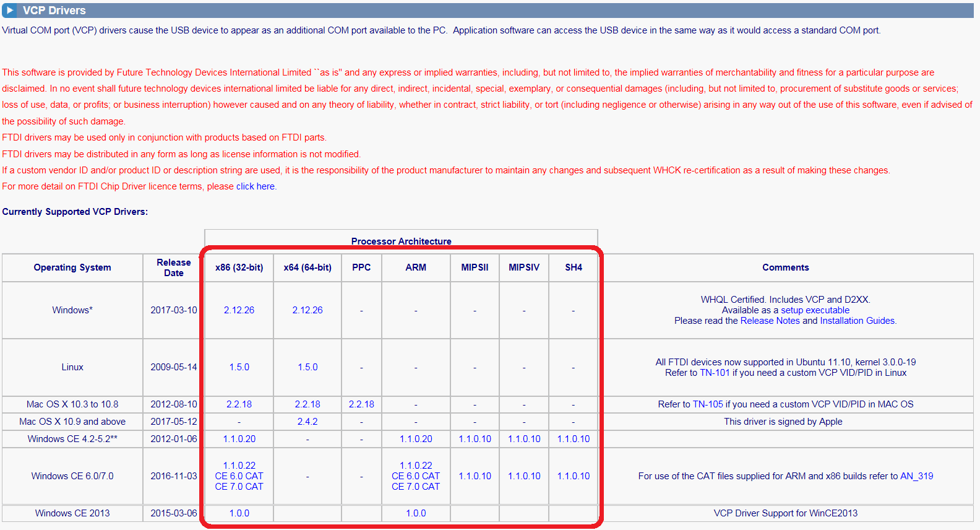Click 'Mac OS X 10.3 to 10.8' row label
The width and height of the screenshot is (980, 530).
[x=72, y=404]
